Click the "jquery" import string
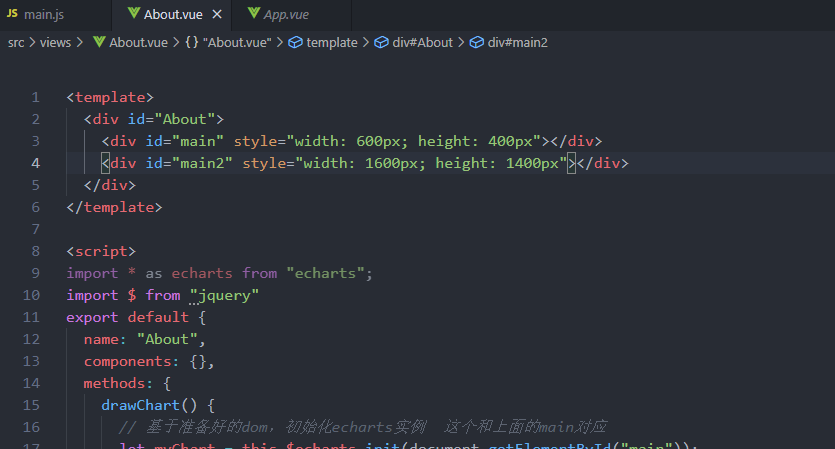This screenshot has width=835, height=449. pos(224,295)
